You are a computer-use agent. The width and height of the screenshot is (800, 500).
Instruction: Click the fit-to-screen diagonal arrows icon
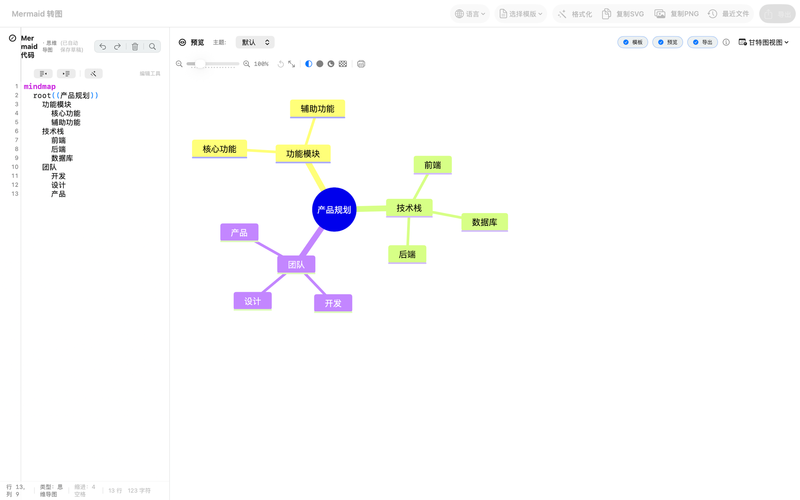pyautogui.click(x=291, y=64)
